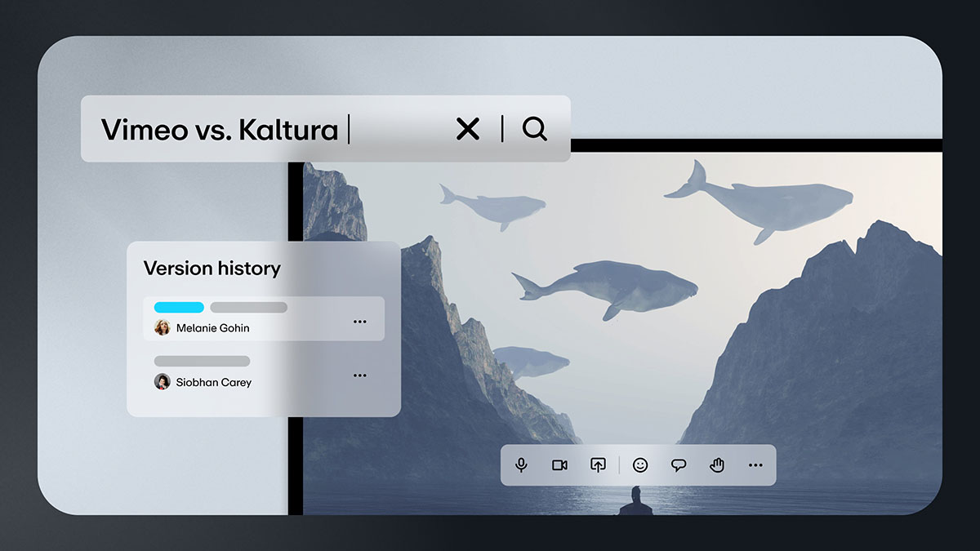Click Siobhan Carey's avatar
This screenshot has width=980, height=551.
[x=163, y=382]
